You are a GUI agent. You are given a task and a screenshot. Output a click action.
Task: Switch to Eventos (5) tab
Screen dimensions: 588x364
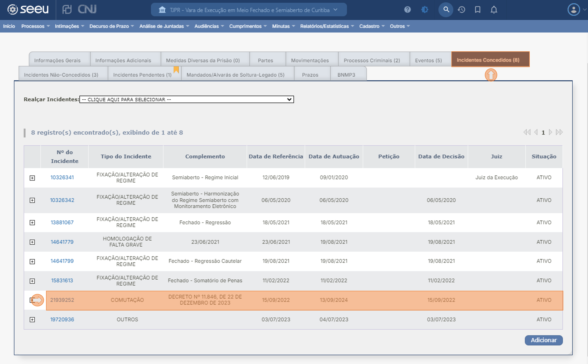click(x=431, y=59)
